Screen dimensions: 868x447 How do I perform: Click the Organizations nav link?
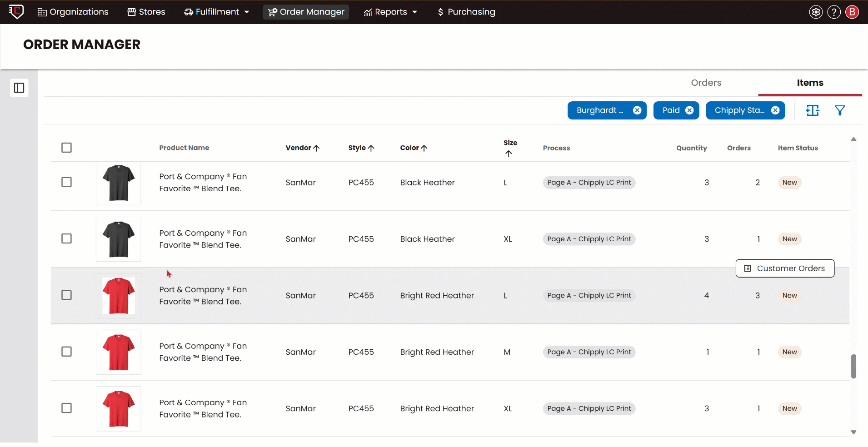pos(73,12)
